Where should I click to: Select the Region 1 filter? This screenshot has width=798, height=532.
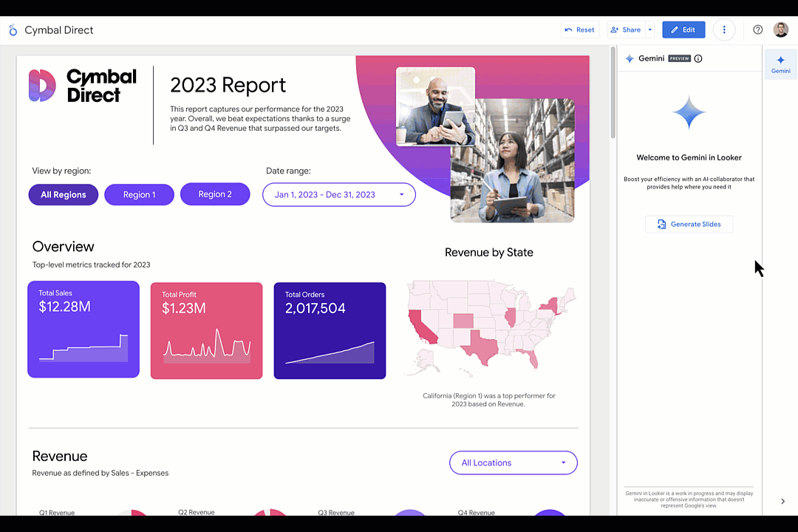click(x=139, y=194)
